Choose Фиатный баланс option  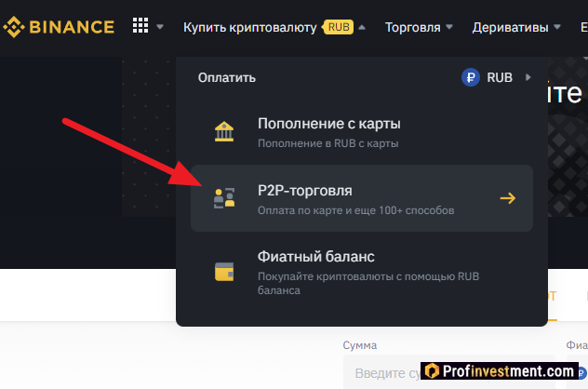pyautogui.click(x=362, y=273)
